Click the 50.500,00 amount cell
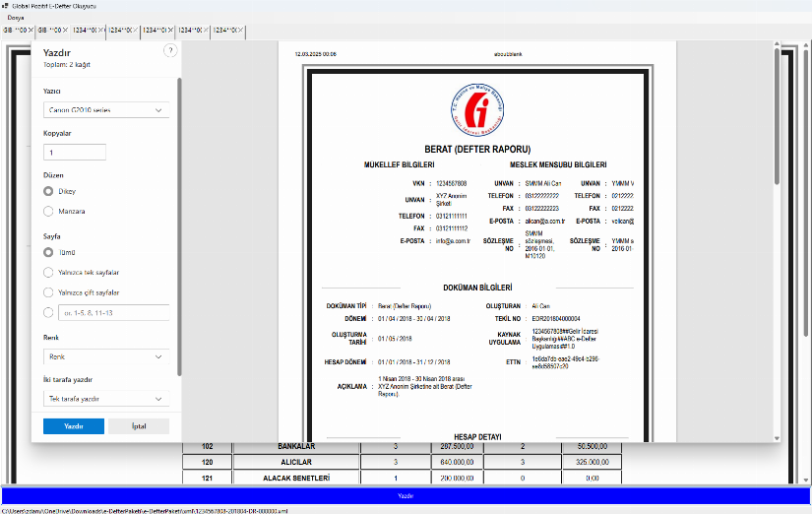This screenshot has width=812, height=514. 592,446
